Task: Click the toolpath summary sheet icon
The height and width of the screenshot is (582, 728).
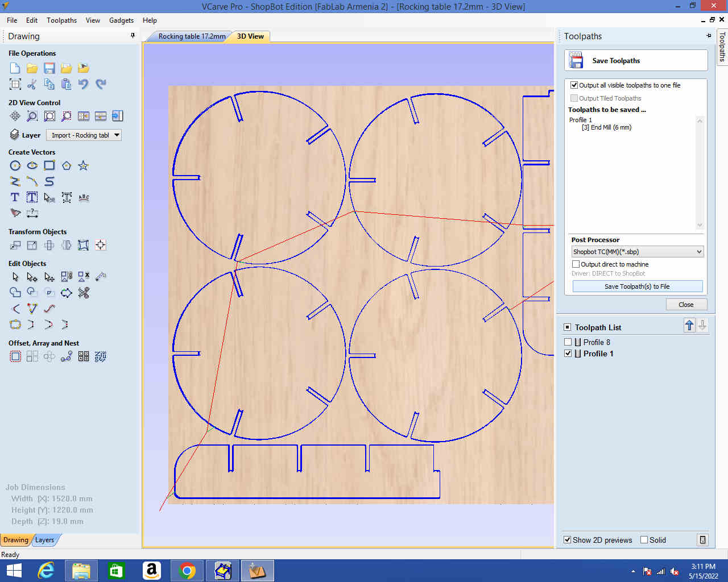Action: click(703, 540)
